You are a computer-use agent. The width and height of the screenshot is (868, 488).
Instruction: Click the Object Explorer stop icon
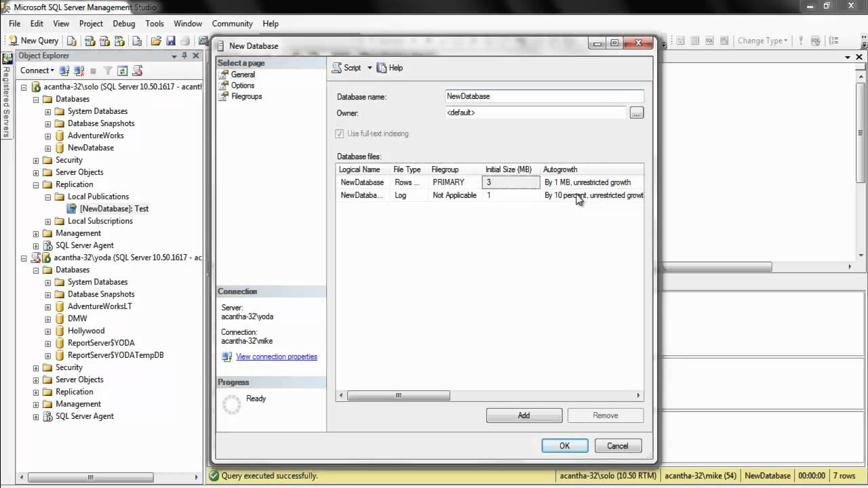pos(94,70)
